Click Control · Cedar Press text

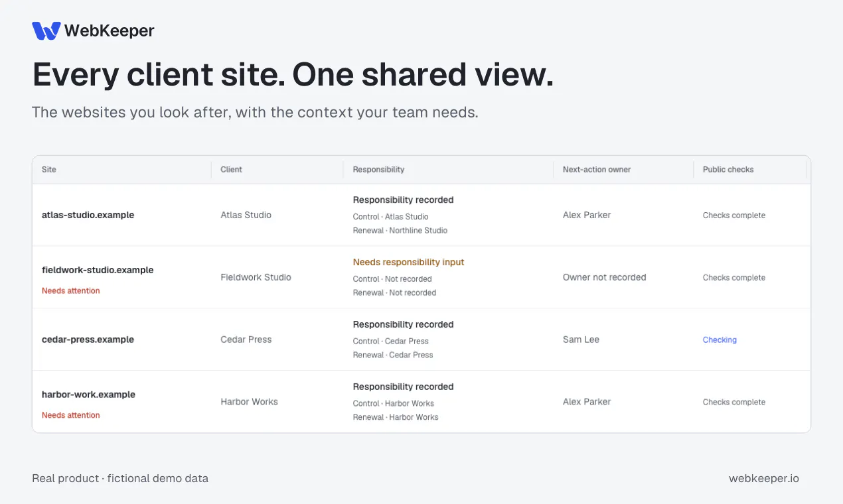391,341
